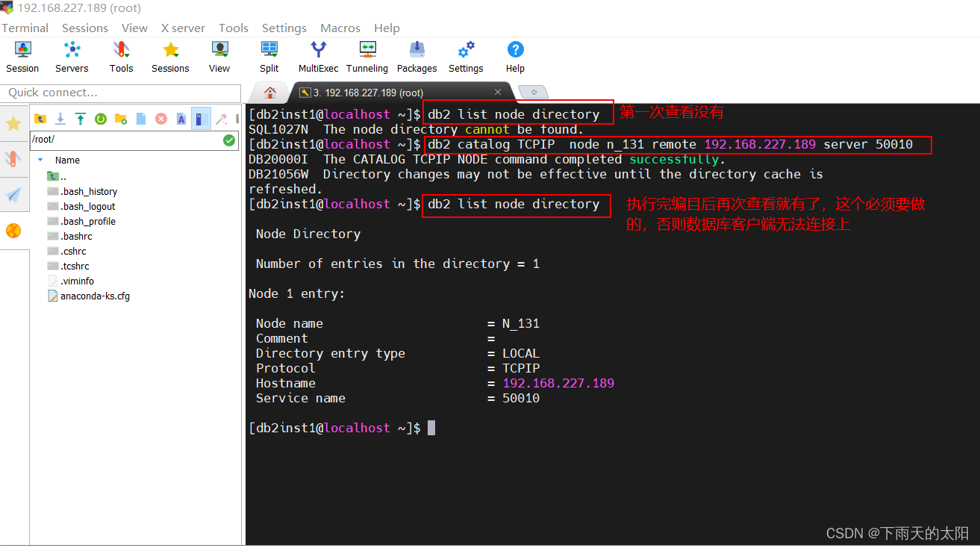The height and width of the screenshot is (548, 980).
Task: Click the Quick connect search field
Action: coord(120,93)
